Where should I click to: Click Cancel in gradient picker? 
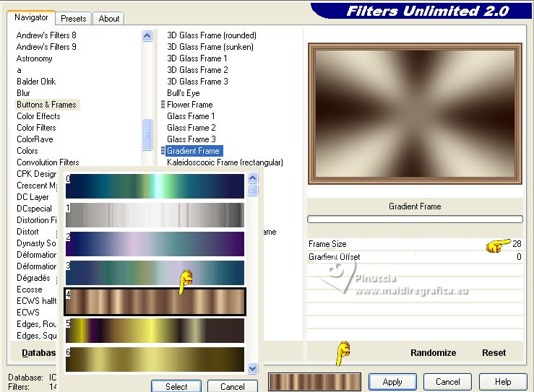tap(232, 386)
